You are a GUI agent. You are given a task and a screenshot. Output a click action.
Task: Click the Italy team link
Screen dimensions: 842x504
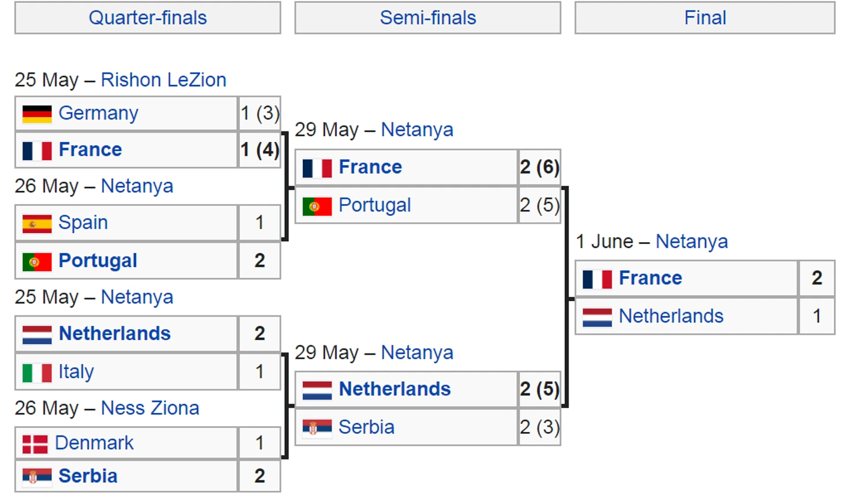[76, 372]
